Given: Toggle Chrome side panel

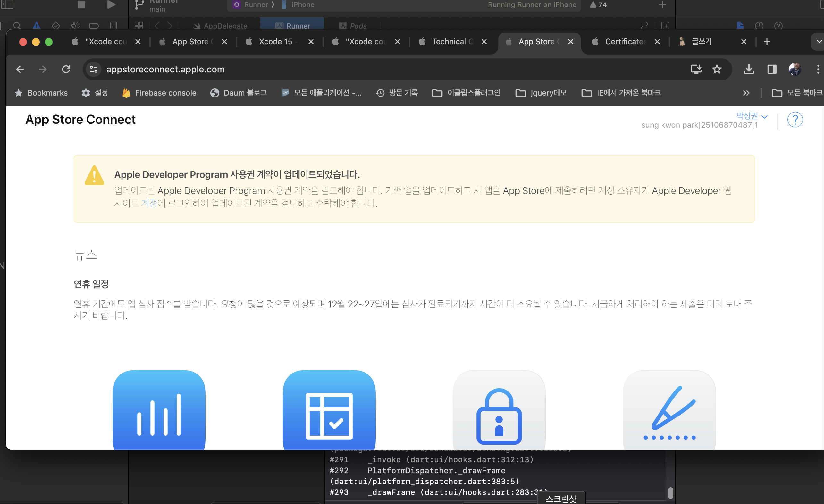Looking at the screenshot, I should pos(772,69).
